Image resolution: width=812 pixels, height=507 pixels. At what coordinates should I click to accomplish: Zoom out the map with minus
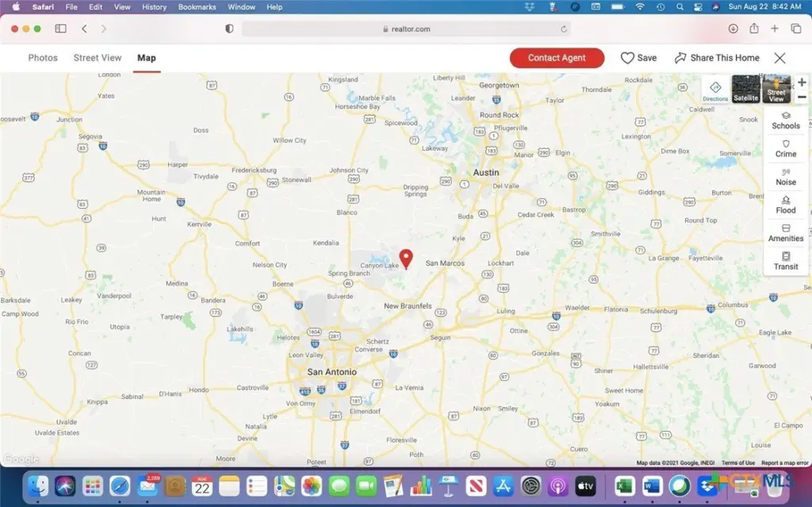802,97
